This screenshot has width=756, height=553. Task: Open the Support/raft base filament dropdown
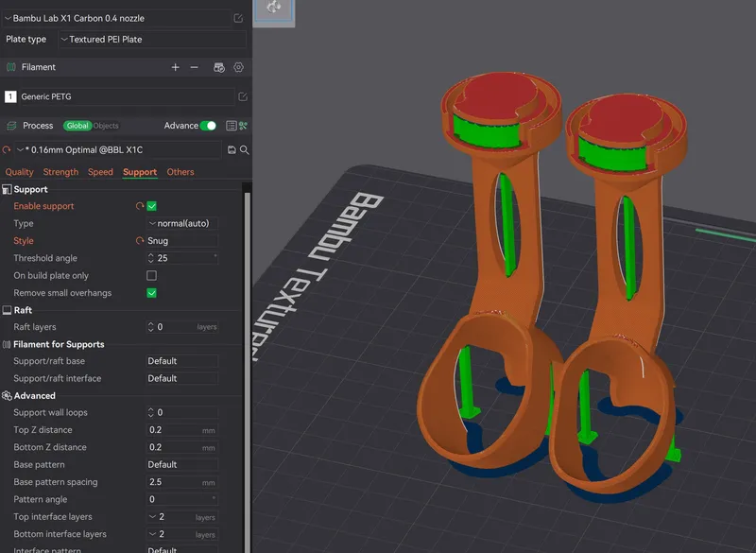[x=182, y=361]
